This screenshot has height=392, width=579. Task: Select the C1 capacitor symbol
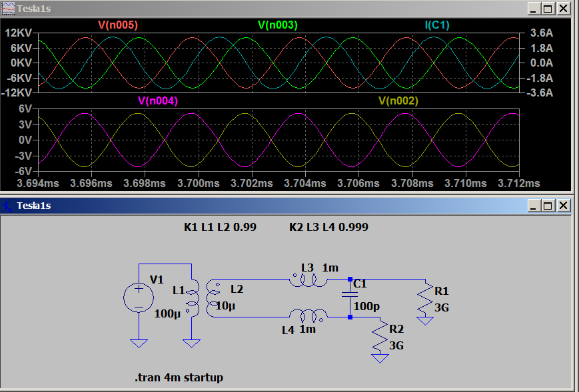[x=350, y=298]
